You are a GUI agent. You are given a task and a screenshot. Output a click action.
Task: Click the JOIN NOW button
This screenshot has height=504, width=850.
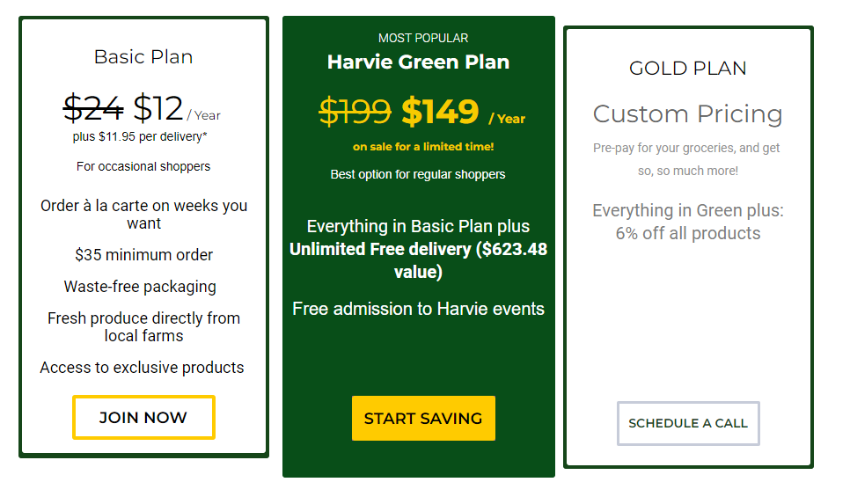click(x=143, y=417)
